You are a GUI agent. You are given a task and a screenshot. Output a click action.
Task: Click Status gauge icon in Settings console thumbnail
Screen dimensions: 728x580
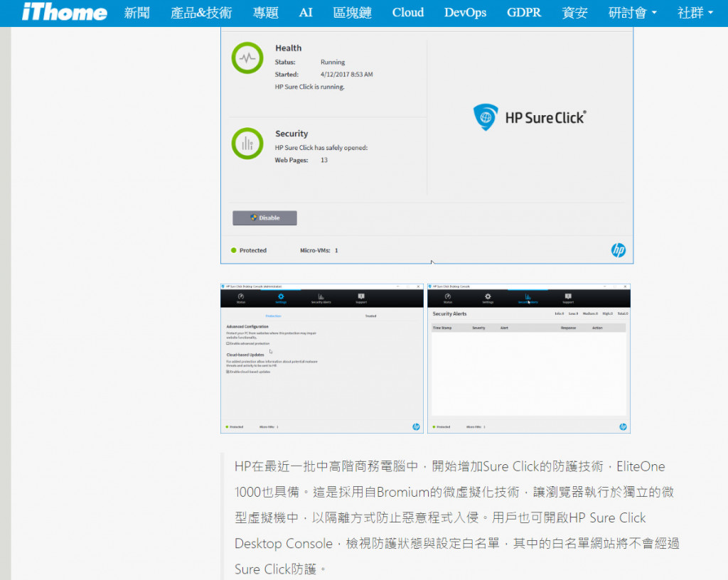(x=241, y=298)
